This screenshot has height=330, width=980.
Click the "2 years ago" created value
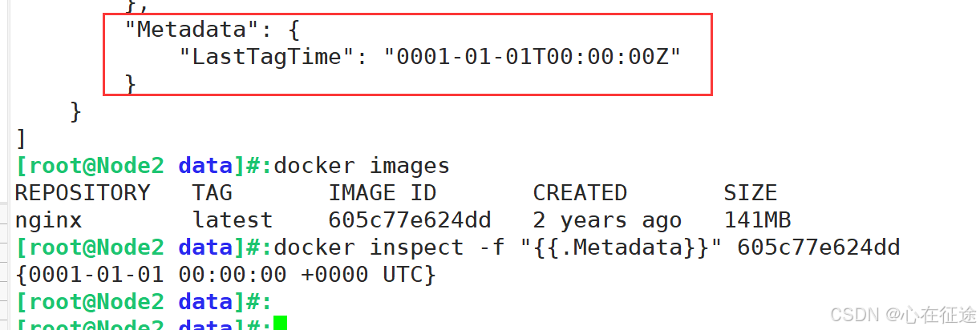607,220
